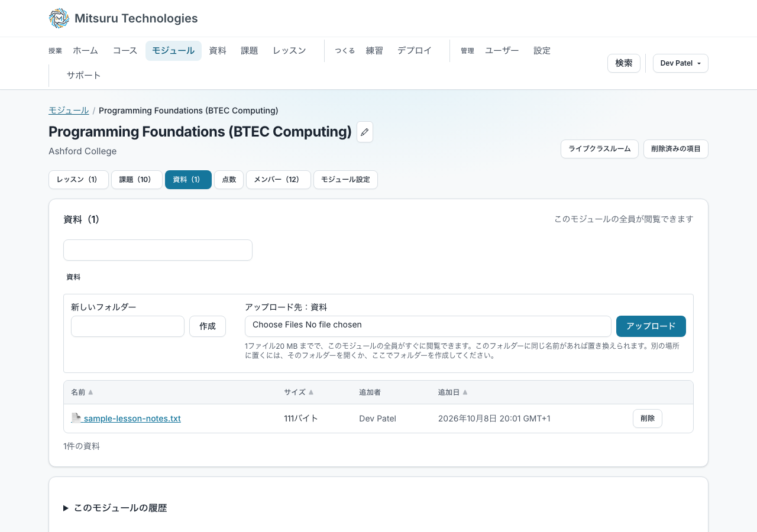This screenshot has width=757, height=532.
Task: Click Ashford College subtitle text
Action: point(83,151)
